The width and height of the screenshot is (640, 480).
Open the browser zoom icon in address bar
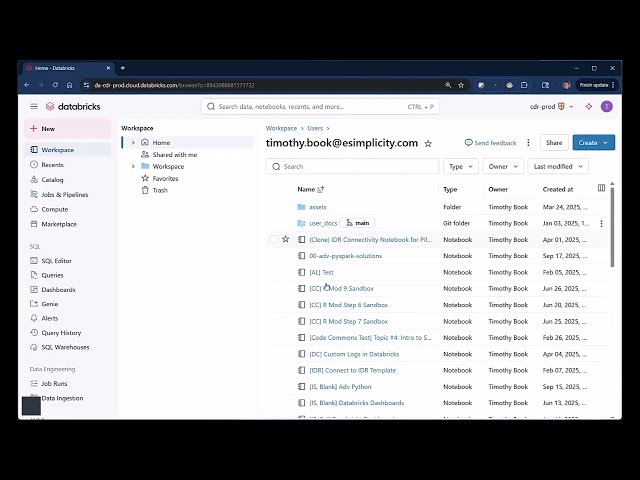(448, 85)
